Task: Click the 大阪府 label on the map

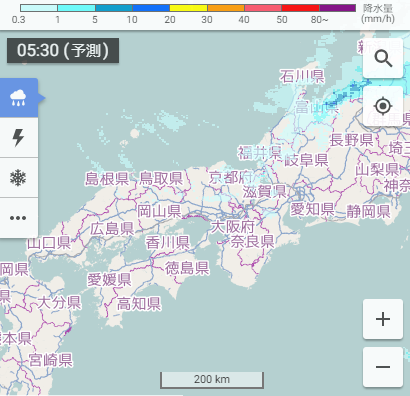Action: 233,227
